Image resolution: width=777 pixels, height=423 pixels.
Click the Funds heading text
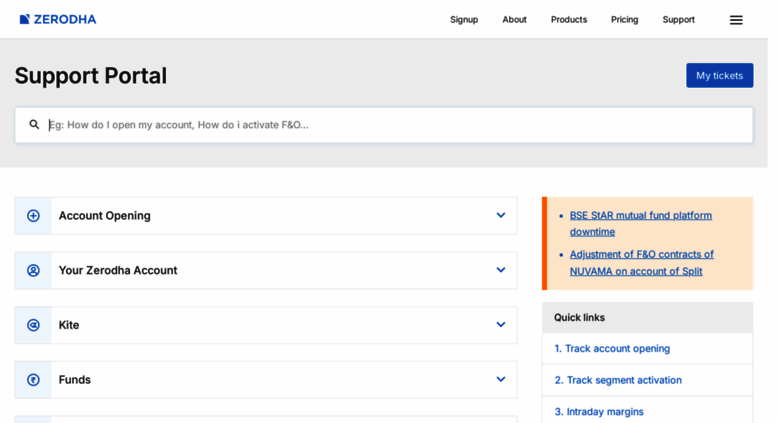click(x=75, y=380)
